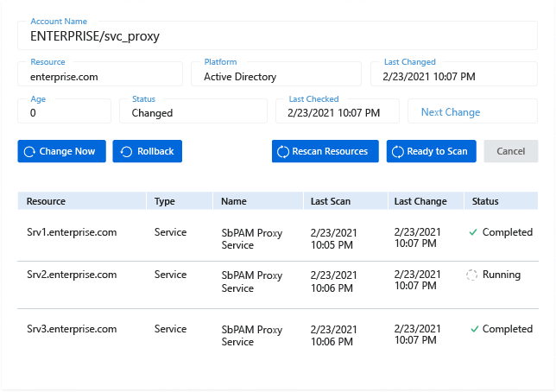Click the Service type cell for Srv2
Image resolution: width=556 pixels, height=392 pixels.
click(x=171, y=275)
